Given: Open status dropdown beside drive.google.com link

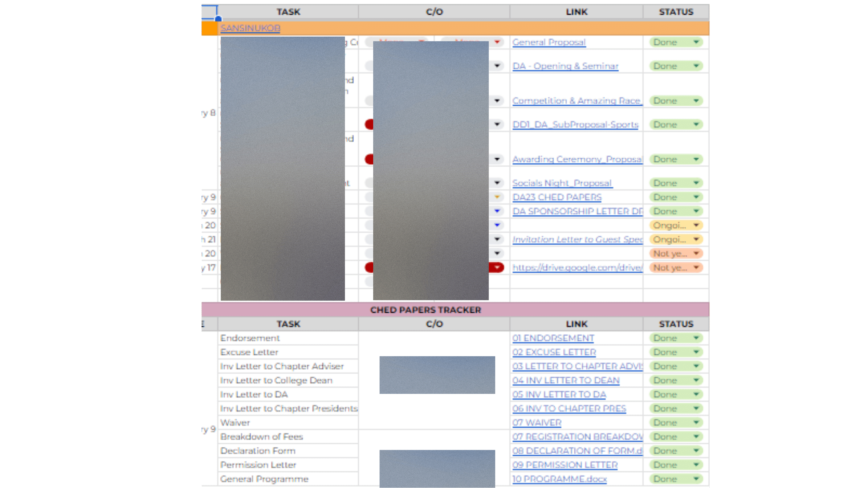Looking at the screenshot, I should [x=696, y=268].
